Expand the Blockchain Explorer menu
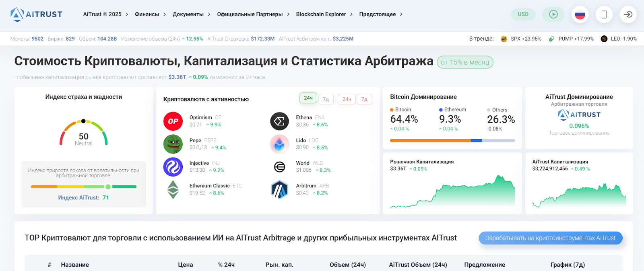This screenshot has width=644, height=271. [x=324, y=14]
